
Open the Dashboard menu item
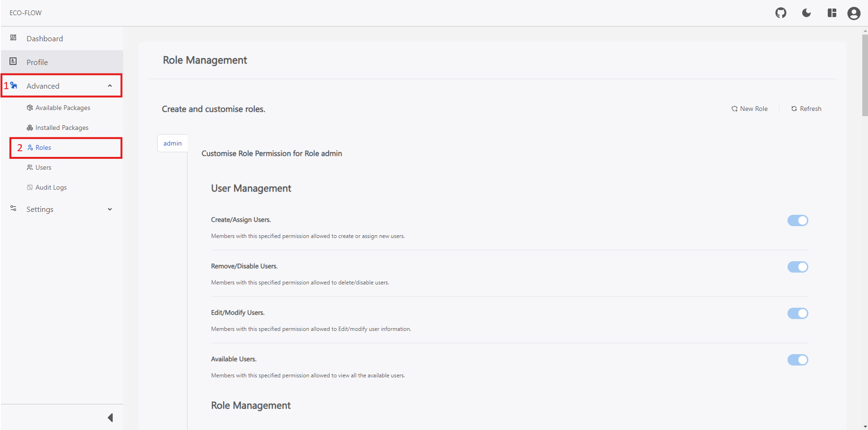[62, 38]
